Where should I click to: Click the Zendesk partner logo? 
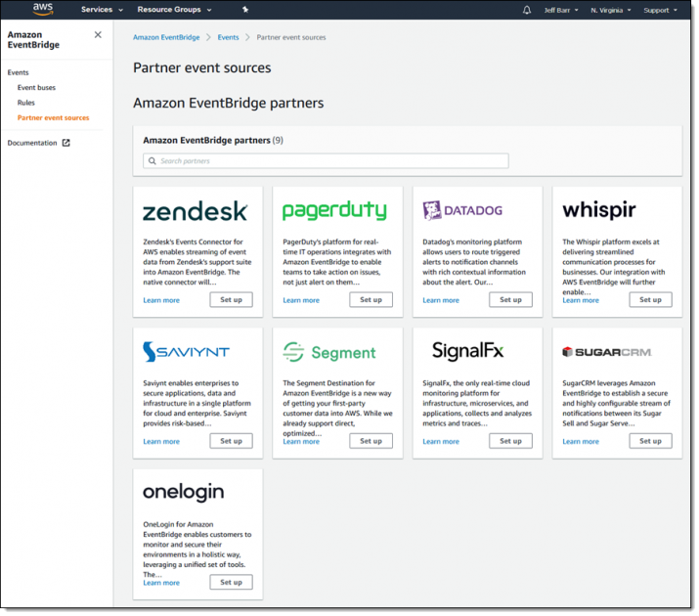pyautogui.click(x=196, y=211)
